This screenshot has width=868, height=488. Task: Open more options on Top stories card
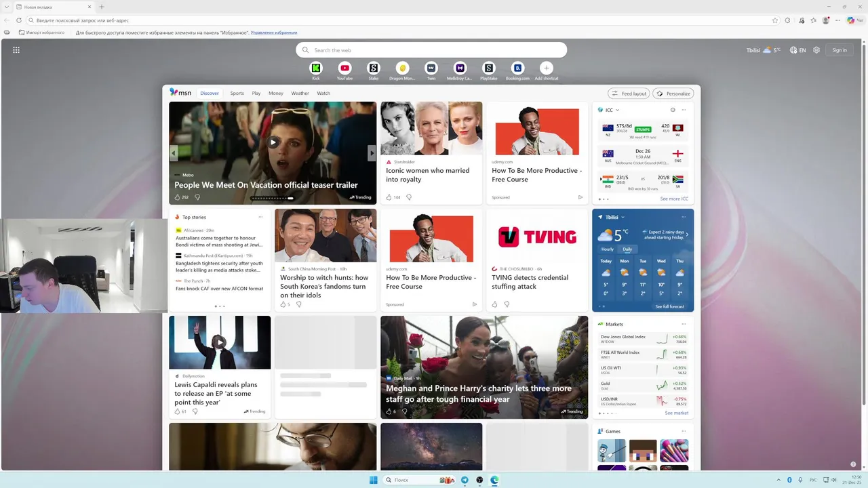(x=260, y=217)
